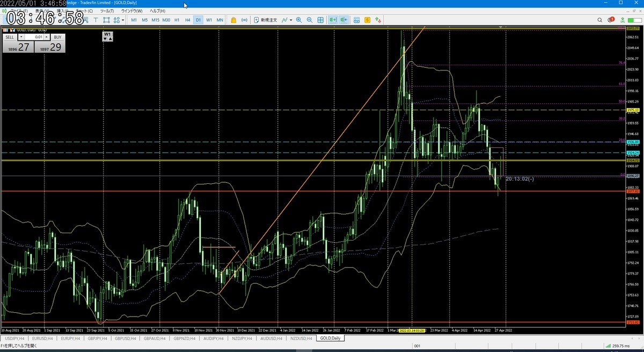
Task: Switch chart to M5 timeframe
Action: coord(144,20)
